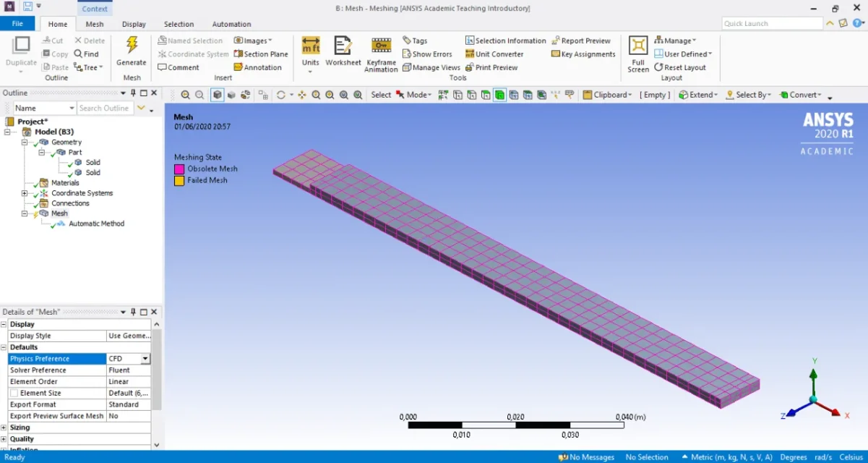Collapse the Geometry tree node
This screenshot has width=868, height=463.
click(25, 143)
